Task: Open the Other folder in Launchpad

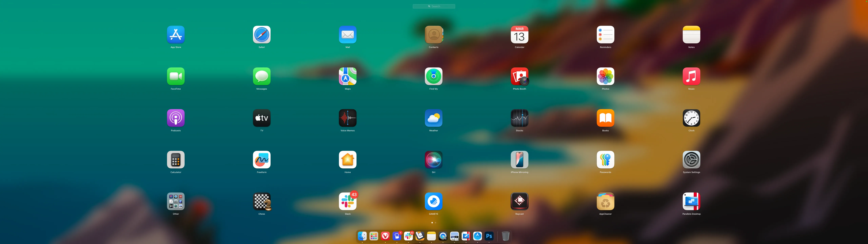Action: tap(176, 201)
